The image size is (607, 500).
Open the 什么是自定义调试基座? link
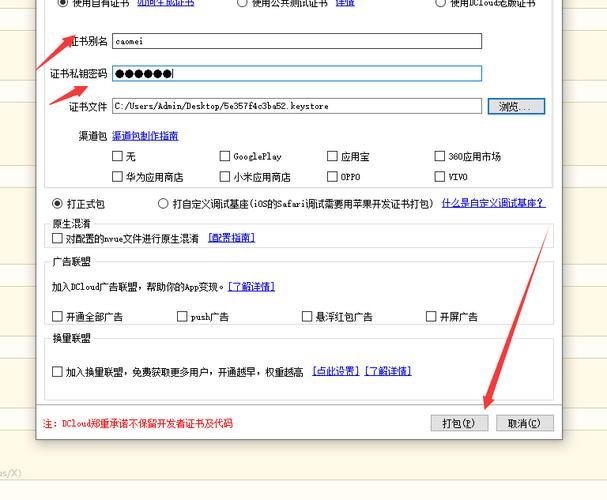coord(494,203)
